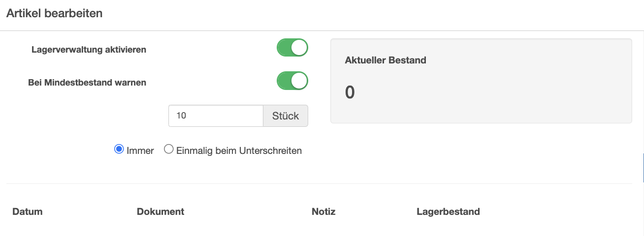Click the Dokument column header
644x236 pixels.
[x=161, y=211]
